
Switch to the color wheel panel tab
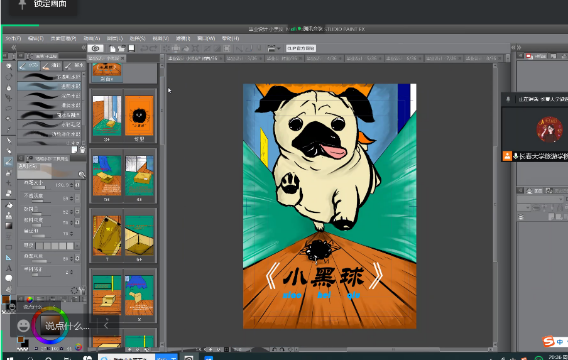point(29,299)
